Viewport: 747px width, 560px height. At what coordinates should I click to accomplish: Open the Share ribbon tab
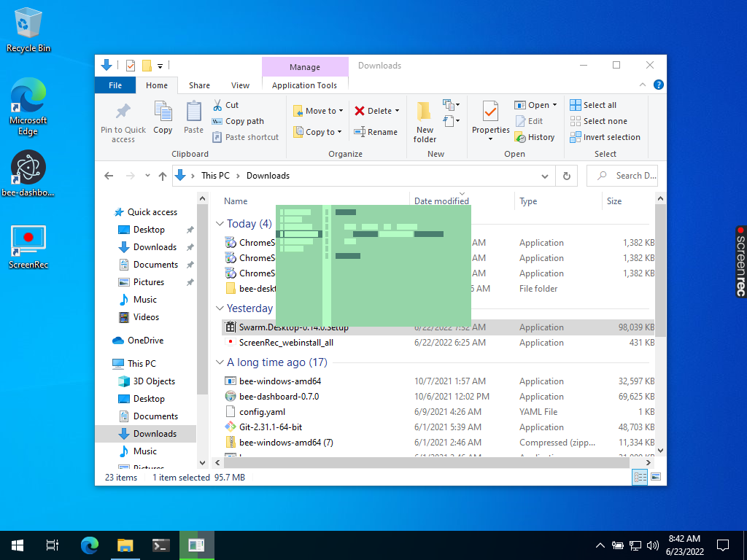(198, 85)
